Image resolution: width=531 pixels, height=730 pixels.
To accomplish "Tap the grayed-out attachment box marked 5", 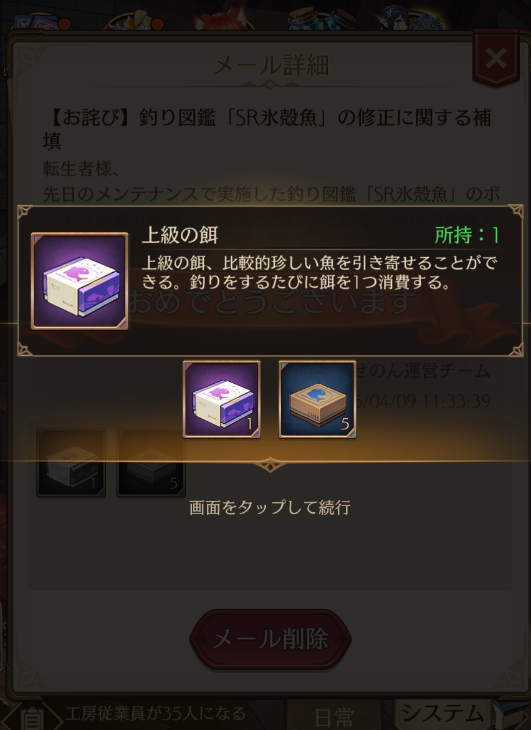I will pyautogui.click(x=151, y=462).
